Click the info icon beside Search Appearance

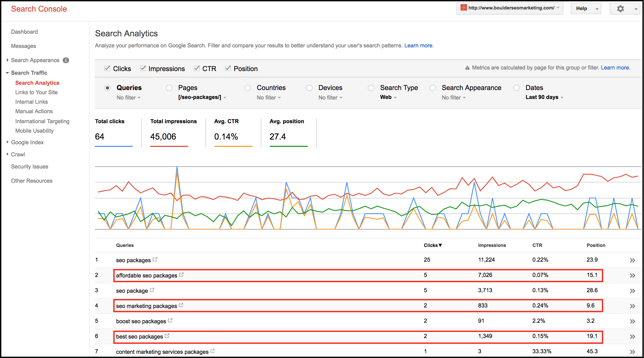(66, 60)
